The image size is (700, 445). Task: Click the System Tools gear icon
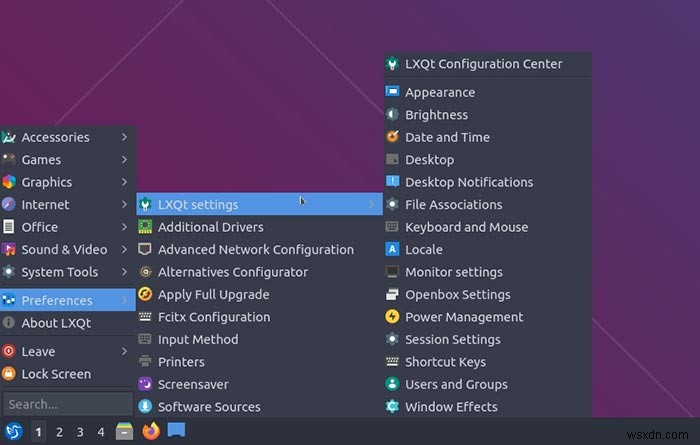click(x=9, y=271)
